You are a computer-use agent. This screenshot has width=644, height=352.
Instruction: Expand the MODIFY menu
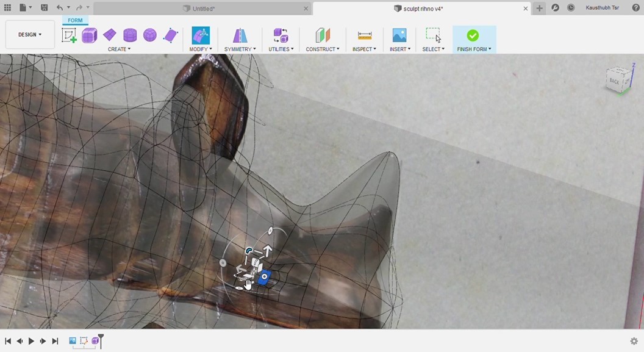pos(201,49)
